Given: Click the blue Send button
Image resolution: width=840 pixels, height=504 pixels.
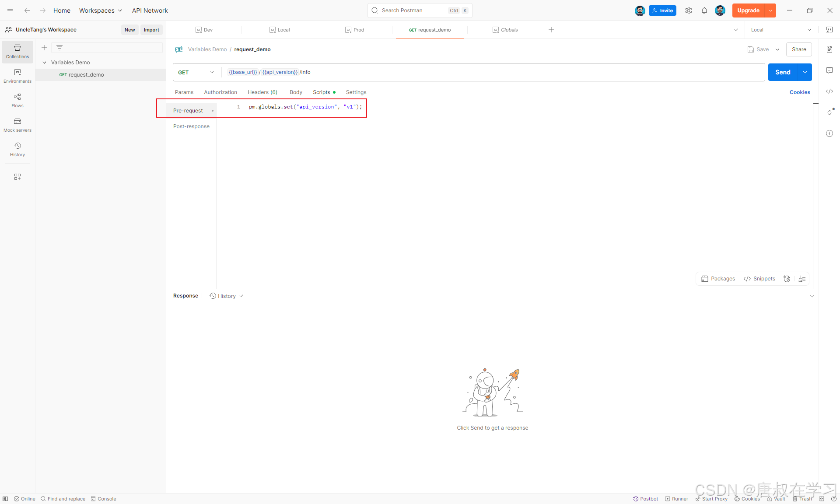Looking at the screenshot, I should pyautogui.click(x=783, y=72).
